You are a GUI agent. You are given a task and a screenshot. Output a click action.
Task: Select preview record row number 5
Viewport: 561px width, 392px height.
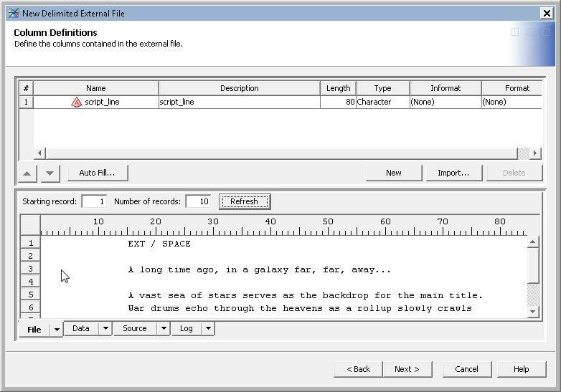pyautogui.click(x=31, y=295)
